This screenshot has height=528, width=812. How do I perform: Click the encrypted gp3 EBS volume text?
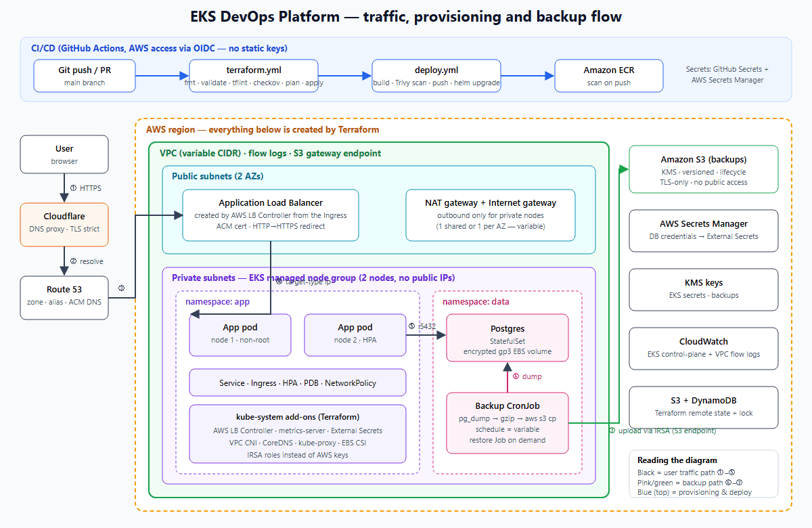click(507, 351)
